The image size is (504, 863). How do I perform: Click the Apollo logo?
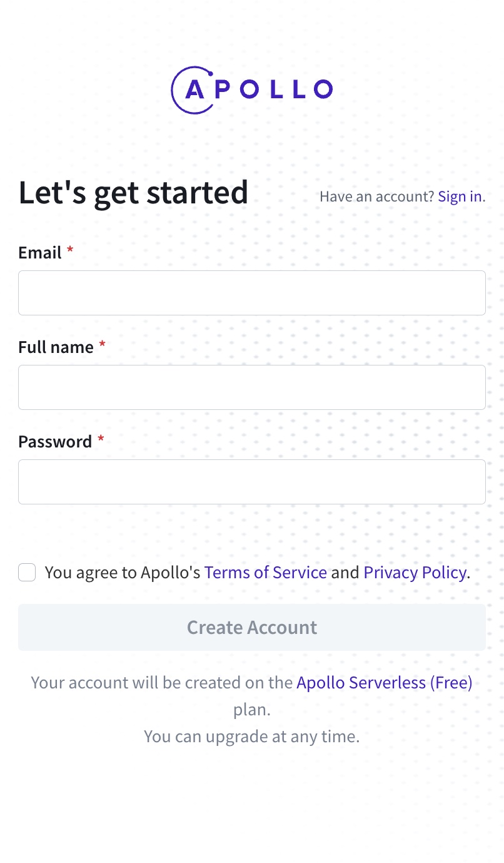251,90
